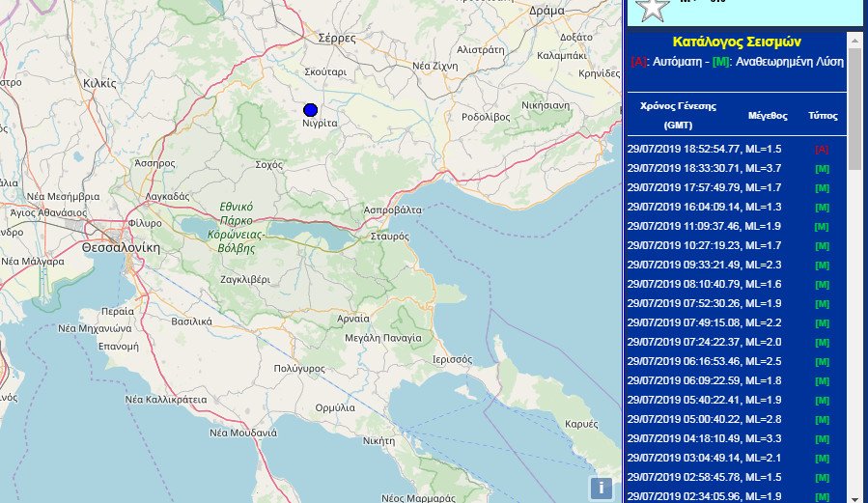This screenshot has height=503, width=868.
Task: Click the Σέρρες label on the map
Action: pyautogui.click(x=337, y=39)
